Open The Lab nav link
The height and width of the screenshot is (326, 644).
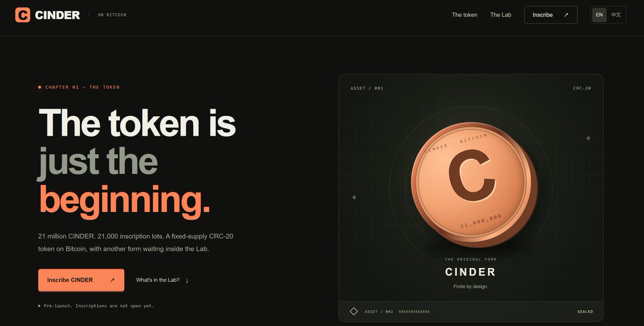tap(501, 15)
